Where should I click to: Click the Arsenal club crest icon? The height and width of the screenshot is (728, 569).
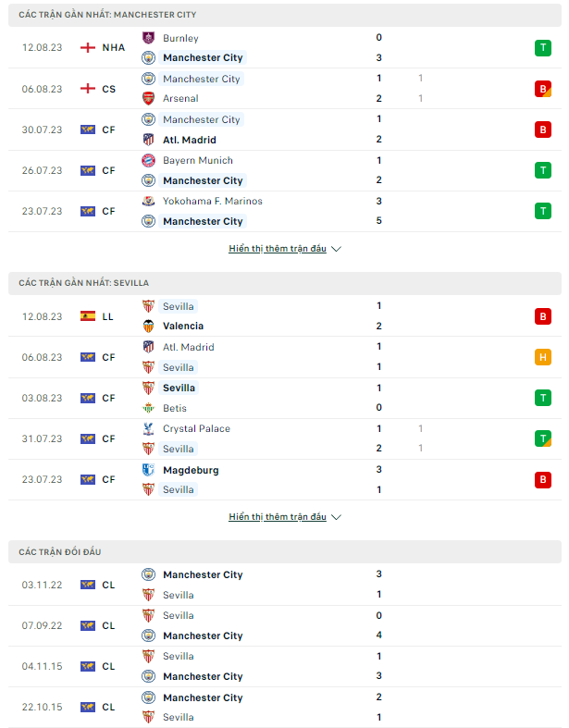pos(148,98)
